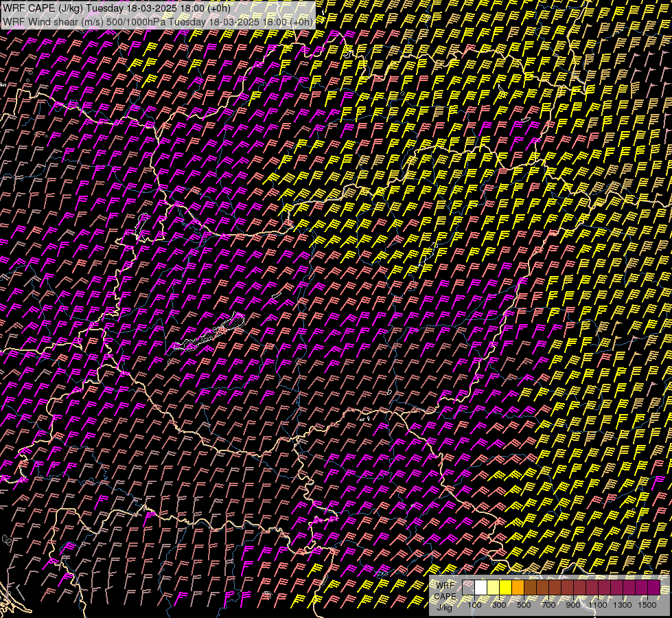672x618 pixels.
Task: Click the pale yellow legend swatch
Action: [x=494, y=588]
